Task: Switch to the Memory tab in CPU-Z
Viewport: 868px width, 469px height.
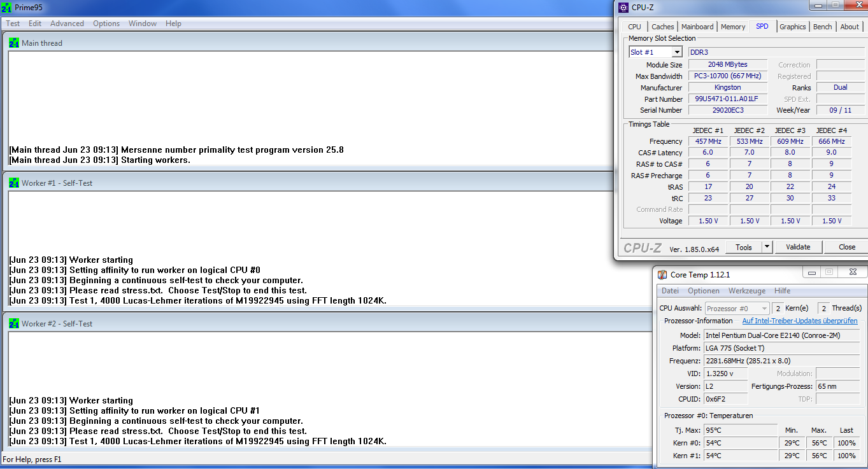Action: pyautogui.click(x=733, y=27)
